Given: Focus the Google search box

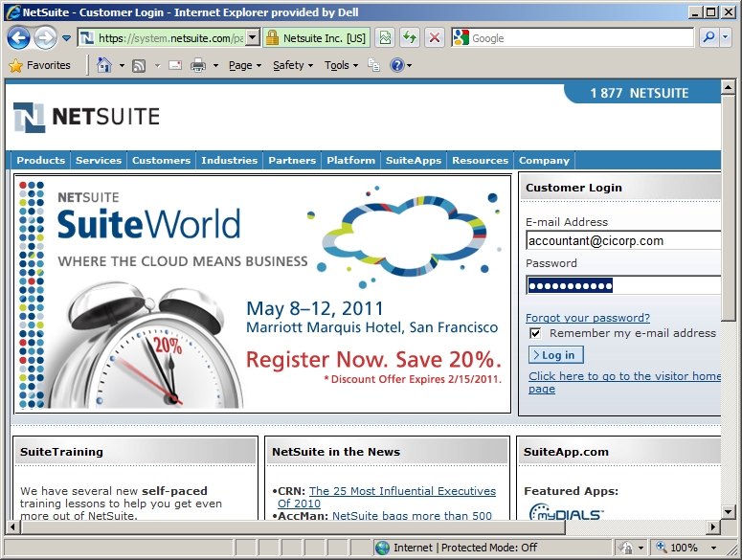Looking at the screenshot, I should pos(581,38).
